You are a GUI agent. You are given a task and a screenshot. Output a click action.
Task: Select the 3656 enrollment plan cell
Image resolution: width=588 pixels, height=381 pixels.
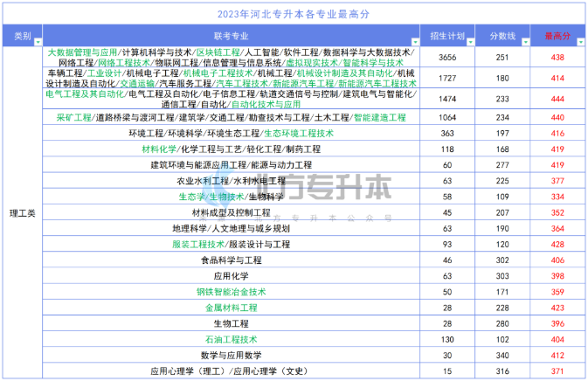tap(447, 58)
